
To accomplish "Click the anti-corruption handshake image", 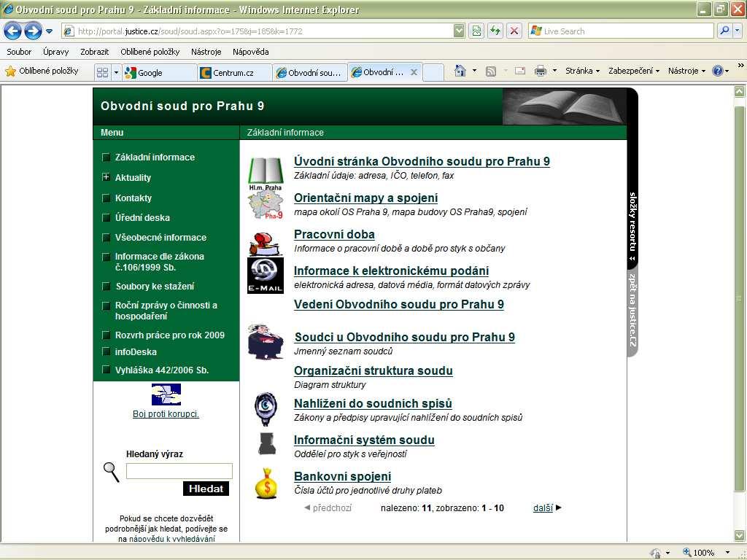I will tap(166, 394).
